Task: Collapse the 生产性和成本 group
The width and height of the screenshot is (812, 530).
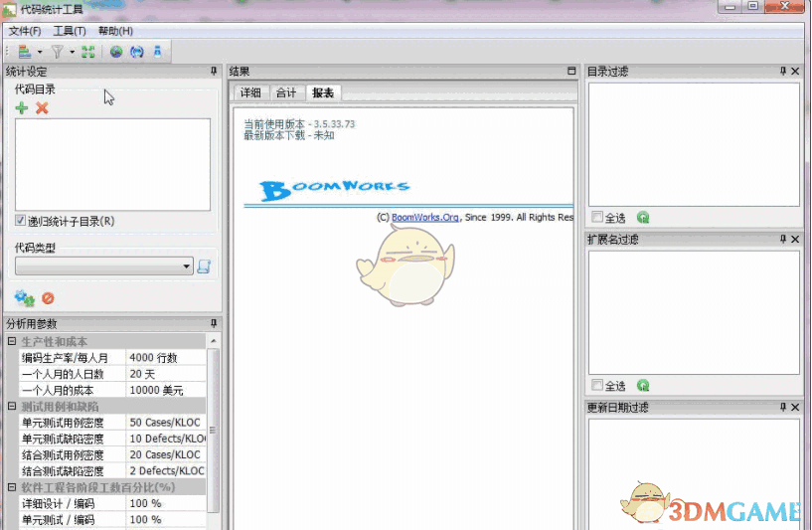Action: click(11, 341)
